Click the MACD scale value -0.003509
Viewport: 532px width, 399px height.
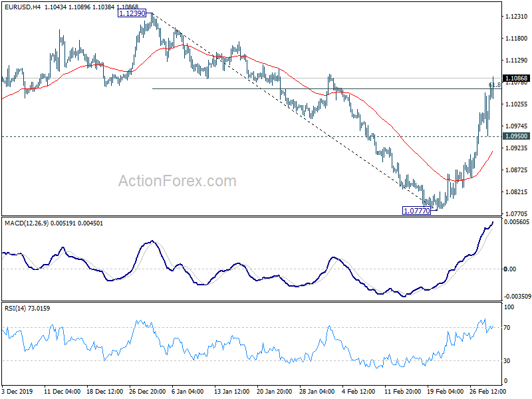coord(517,297)
